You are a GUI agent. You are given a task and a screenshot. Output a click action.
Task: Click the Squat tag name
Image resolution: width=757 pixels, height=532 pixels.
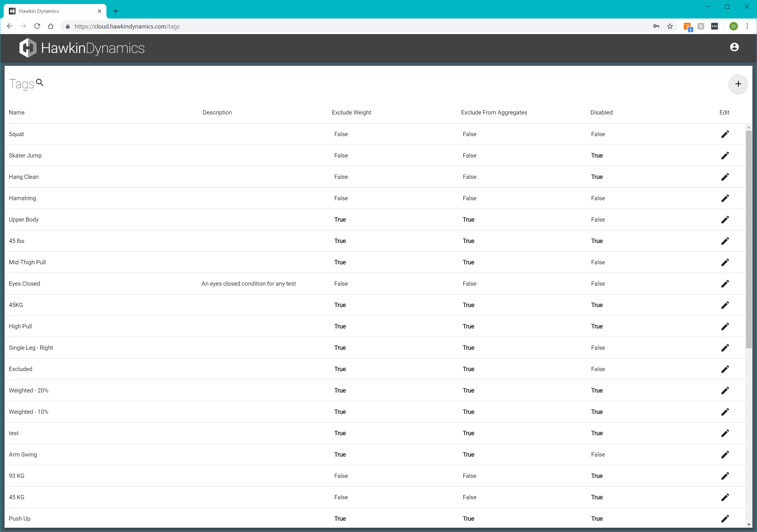pos(17,134)
